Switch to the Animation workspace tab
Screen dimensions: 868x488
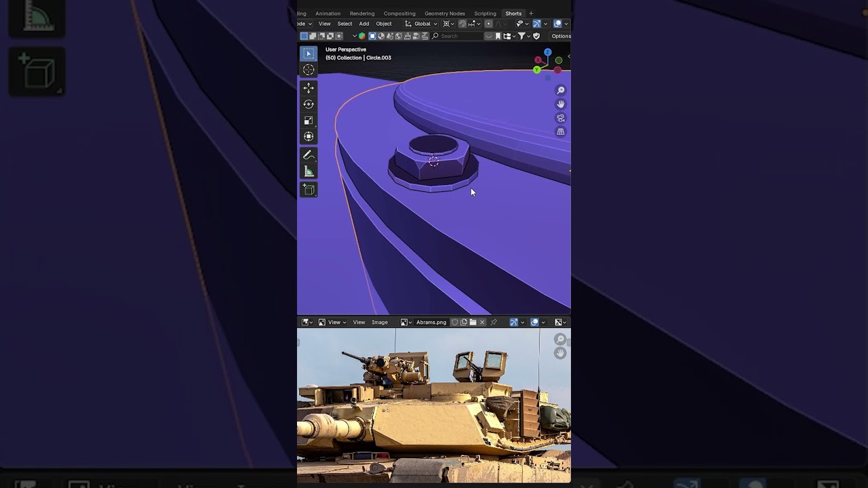click(328, 14)
